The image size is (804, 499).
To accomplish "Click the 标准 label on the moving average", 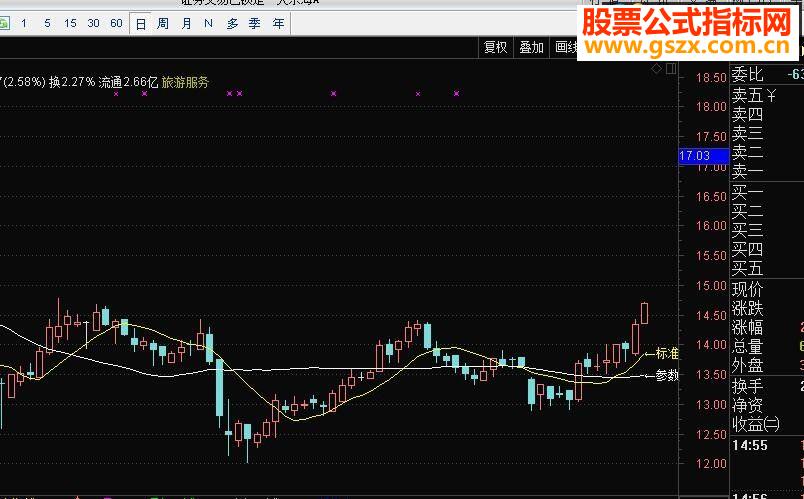I will pyautogui.click(x=667, y=353).
